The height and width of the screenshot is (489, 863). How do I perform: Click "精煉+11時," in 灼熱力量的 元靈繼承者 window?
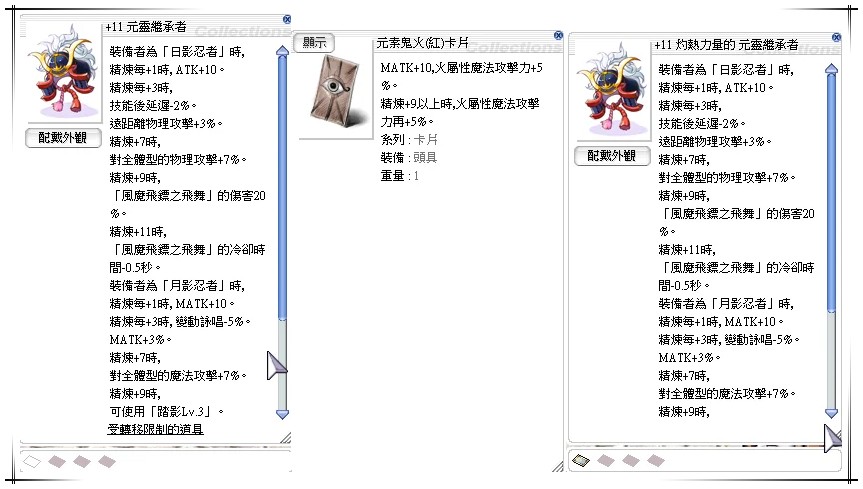click(x=687, y=249)
